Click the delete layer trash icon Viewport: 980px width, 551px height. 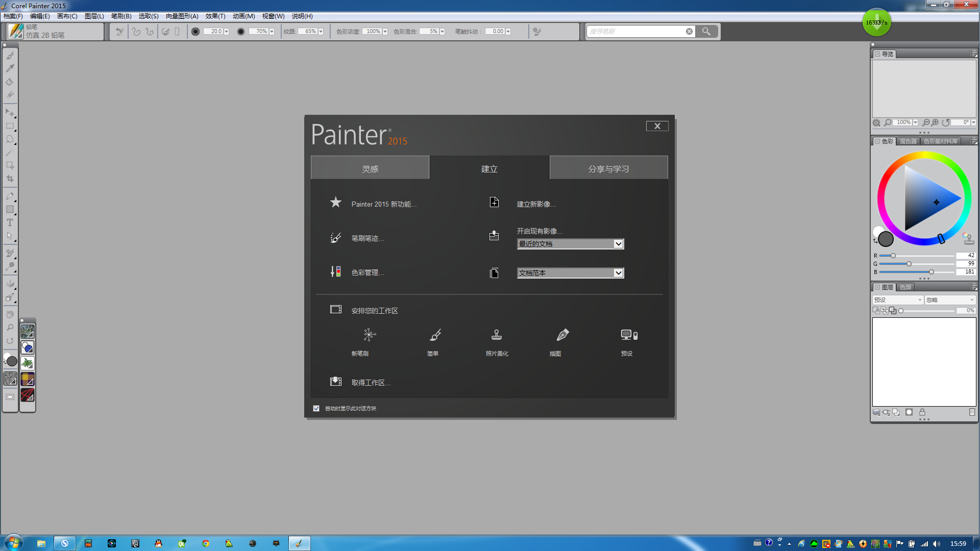click(972, 412)
